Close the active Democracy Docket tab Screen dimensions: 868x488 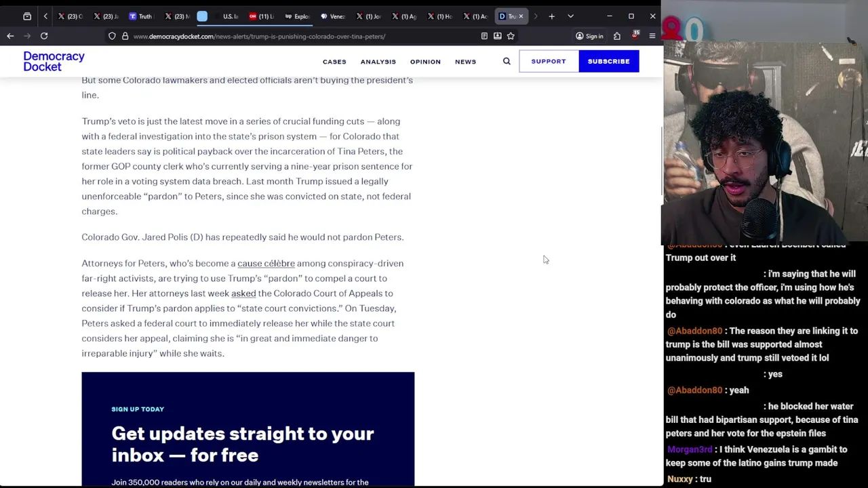521,16
